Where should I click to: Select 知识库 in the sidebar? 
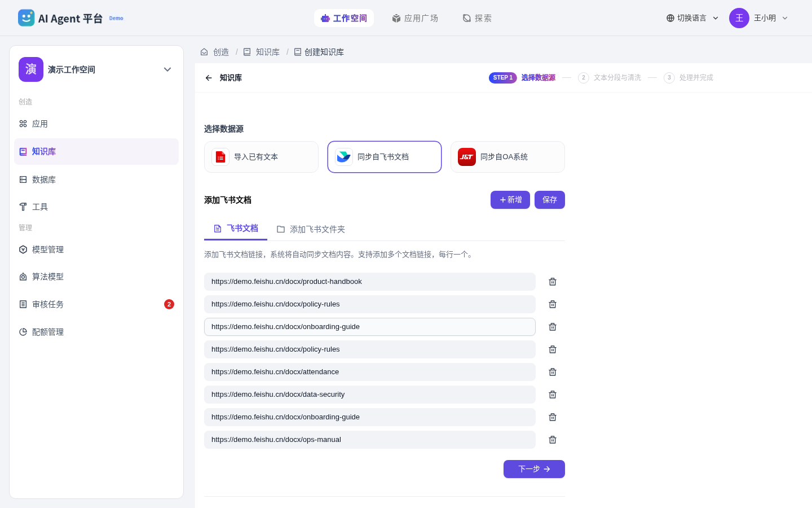[96, 151]
